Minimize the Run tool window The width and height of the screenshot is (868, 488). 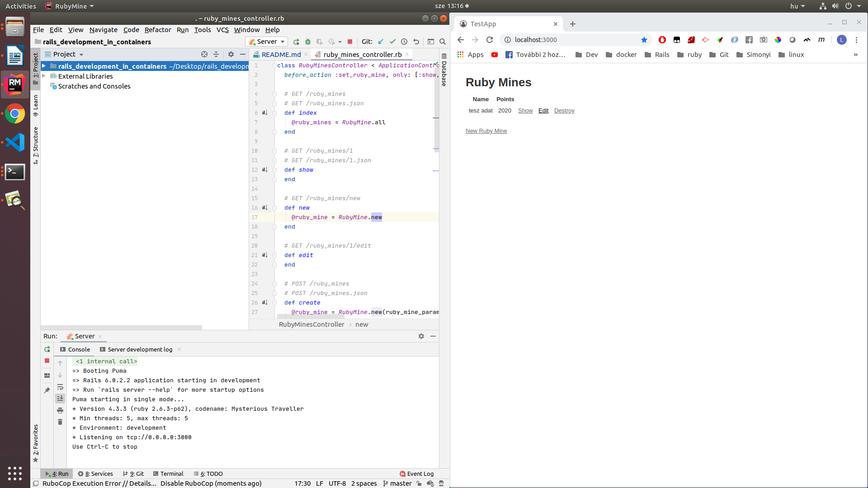[433, 336]
